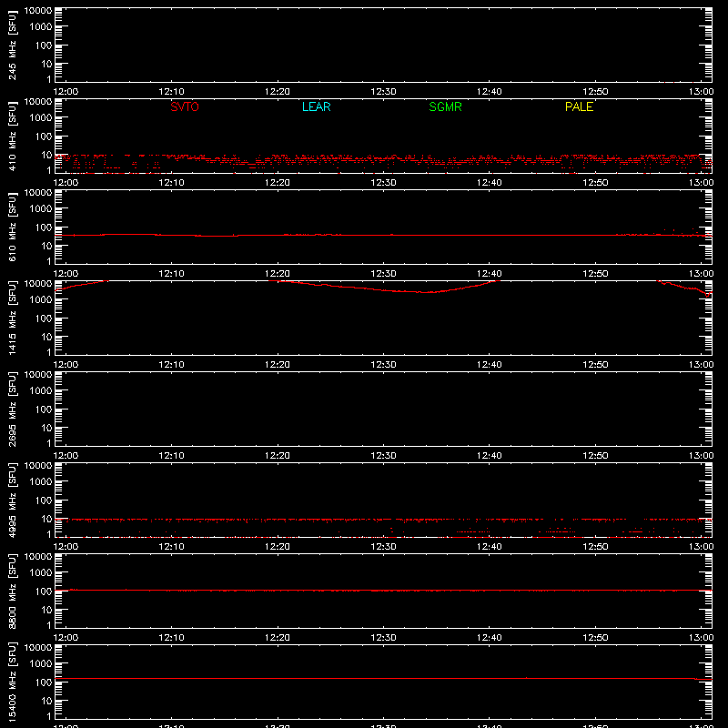The width and height of the screenshot is (728, 728).
Task: Click the 100 y-tick on the 15400 MHz plot
Action: pyautogui.click(x=44, y=682)
